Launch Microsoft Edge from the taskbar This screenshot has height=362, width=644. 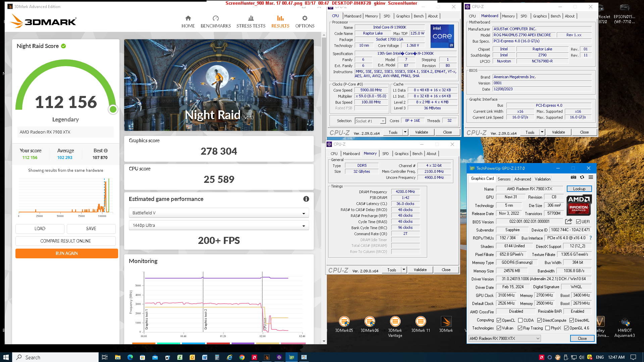pyautogui.click(x=130, y=357)
